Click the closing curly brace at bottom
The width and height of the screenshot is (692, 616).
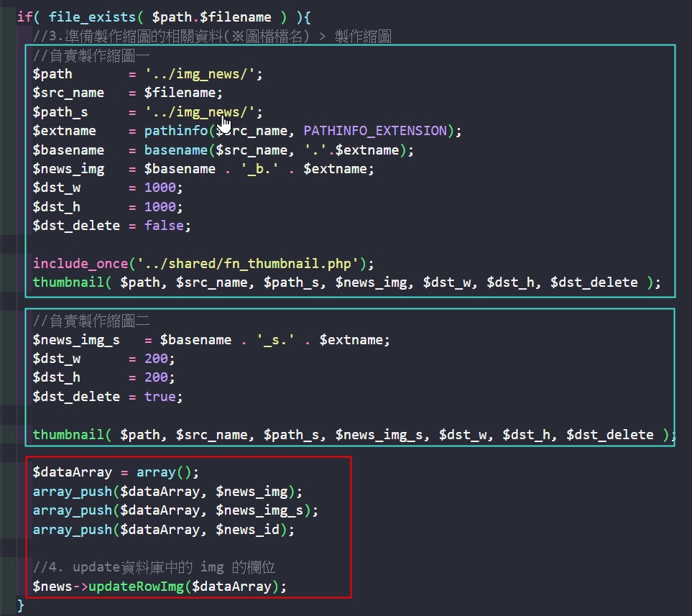pyautogui.click(x=21, y=605)
